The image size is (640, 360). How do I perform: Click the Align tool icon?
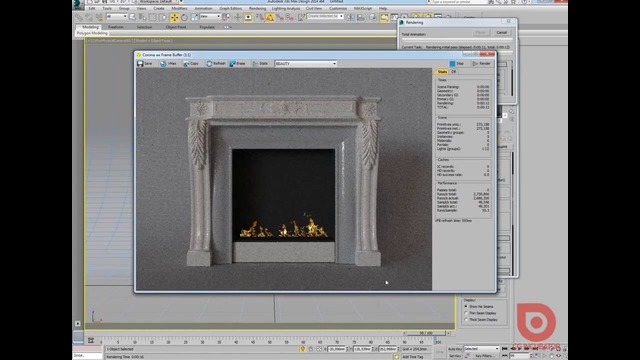click(361, 17)
